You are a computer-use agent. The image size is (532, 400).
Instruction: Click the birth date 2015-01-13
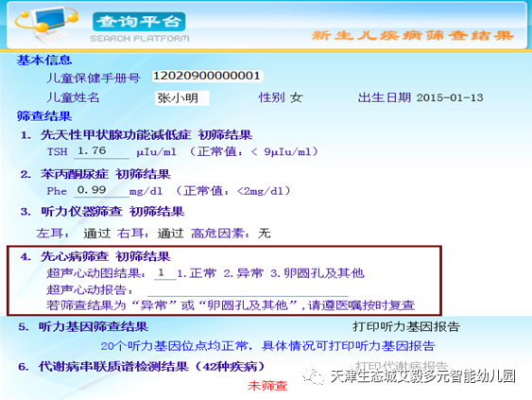(450, 97)
